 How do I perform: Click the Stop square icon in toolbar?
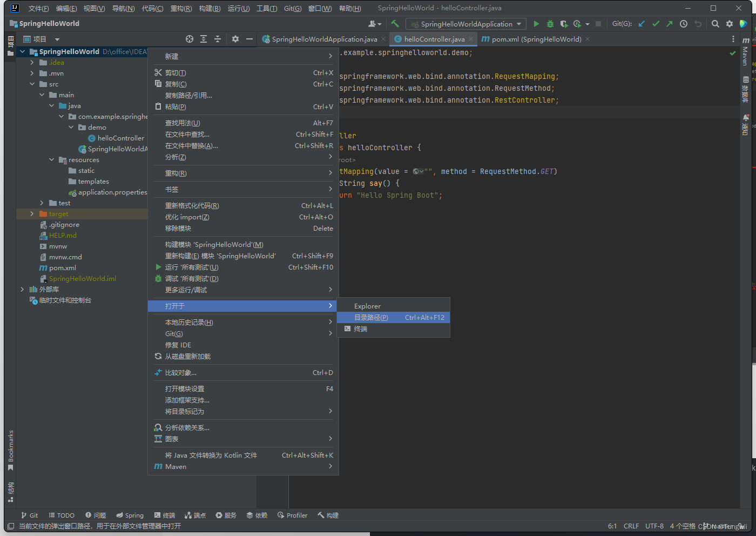tap(598, 24)
